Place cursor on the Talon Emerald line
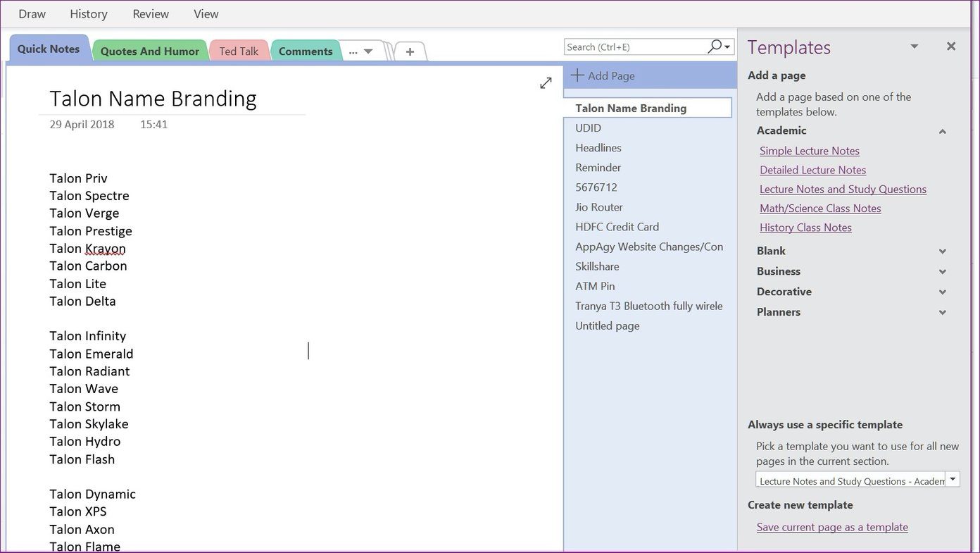Viewport: 980px width, 553px height. [92, 354]
